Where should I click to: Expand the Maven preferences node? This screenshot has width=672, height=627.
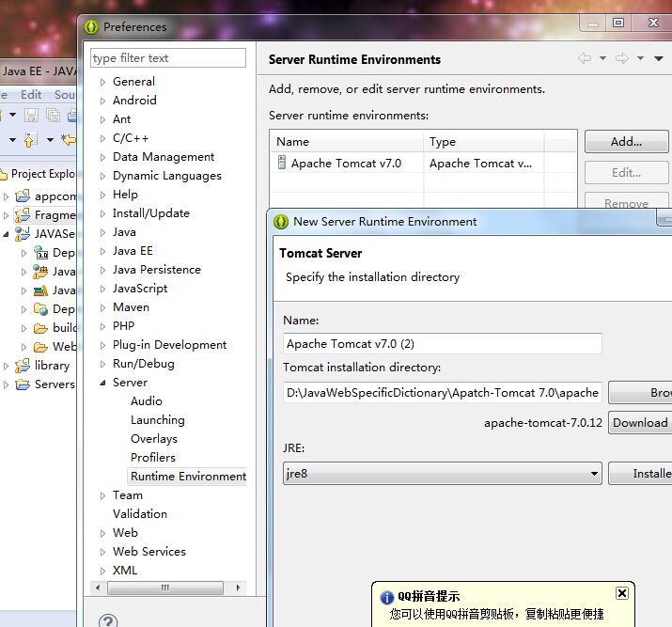(x=102, y=307)
